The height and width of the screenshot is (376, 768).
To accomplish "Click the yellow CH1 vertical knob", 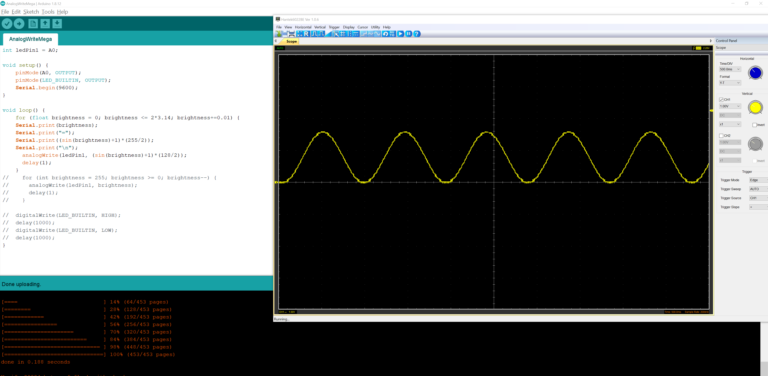I will click(755, 108).
